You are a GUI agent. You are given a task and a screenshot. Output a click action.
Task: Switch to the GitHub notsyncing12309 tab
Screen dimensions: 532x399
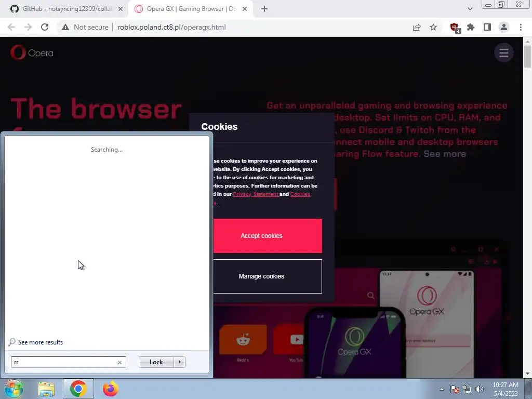[64, 9]
